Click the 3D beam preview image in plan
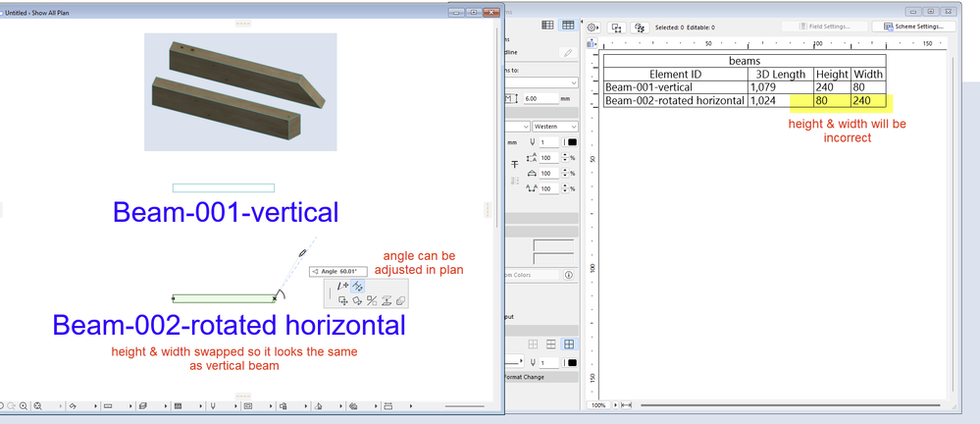The image size is (980, 424). (240, 92)
